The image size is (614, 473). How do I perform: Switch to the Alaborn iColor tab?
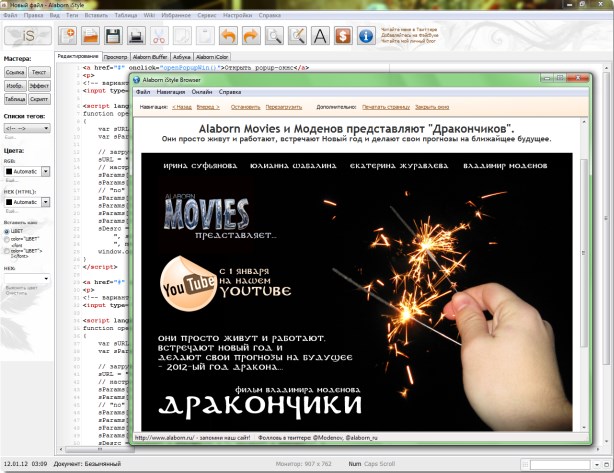click(212, 57)
